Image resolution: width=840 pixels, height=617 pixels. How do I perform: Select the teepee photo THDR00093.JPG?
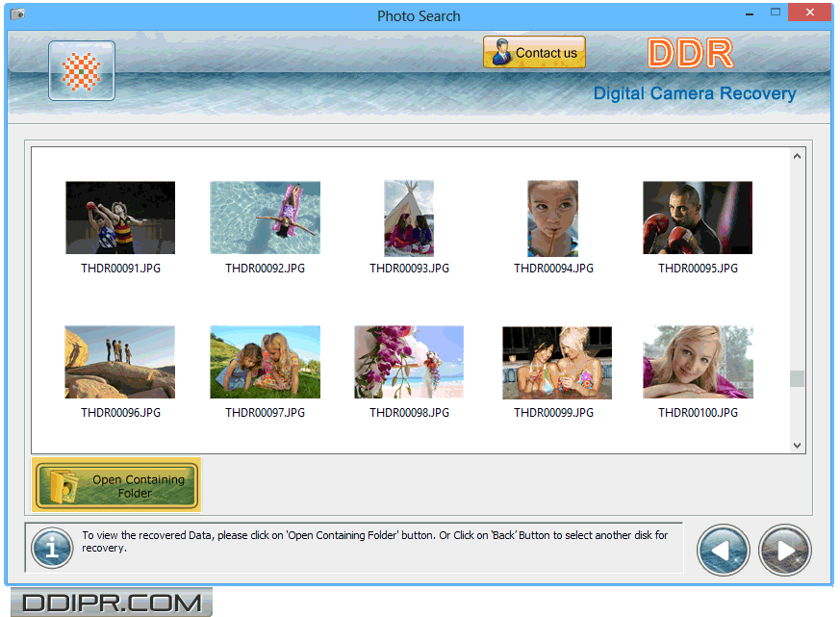click(x=409, y=219)
